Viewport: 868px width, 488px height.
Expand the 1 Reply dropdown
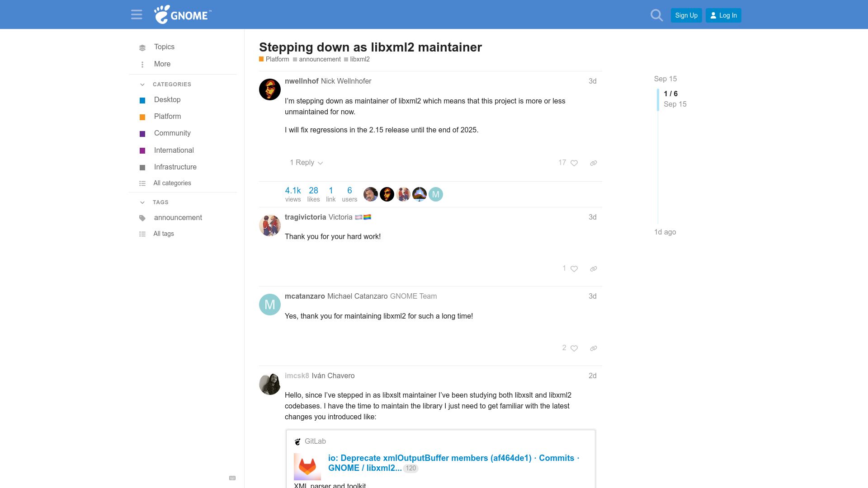tap(307, 163)
